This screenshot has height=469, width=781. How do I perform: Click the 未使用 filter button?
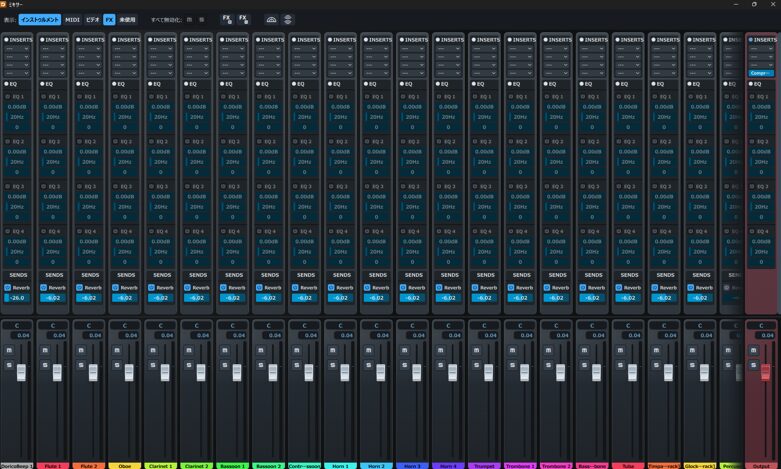(127, 19)
